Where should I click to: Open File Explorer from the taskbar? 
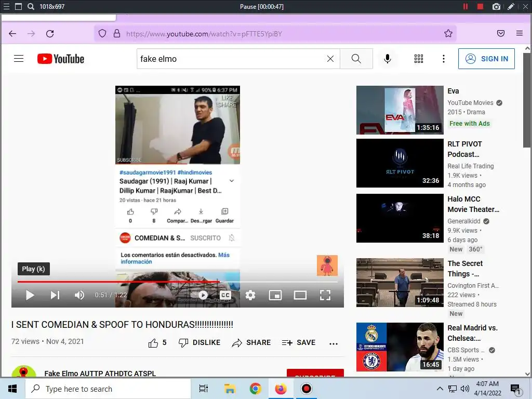coord(230,389)
